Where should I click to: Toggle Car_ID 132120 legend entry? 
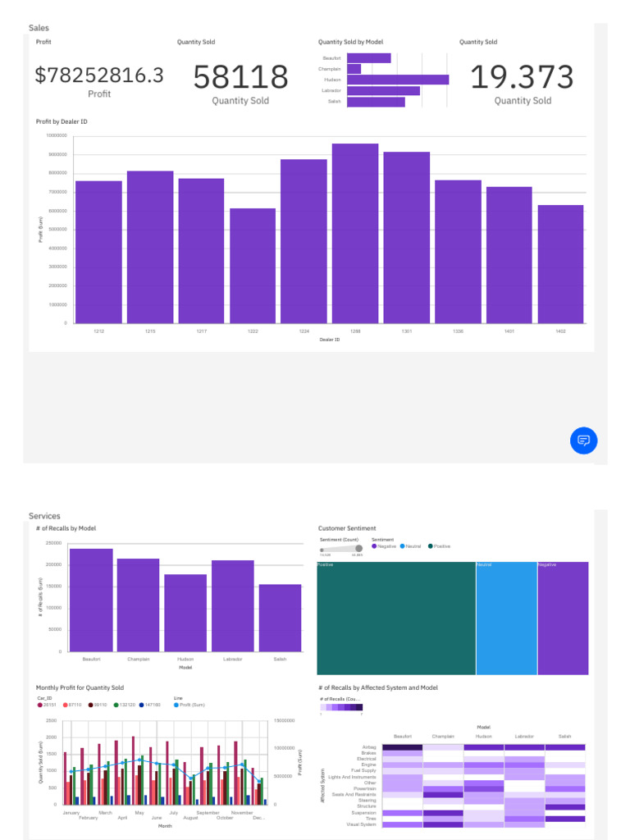(x=125, y=705)
